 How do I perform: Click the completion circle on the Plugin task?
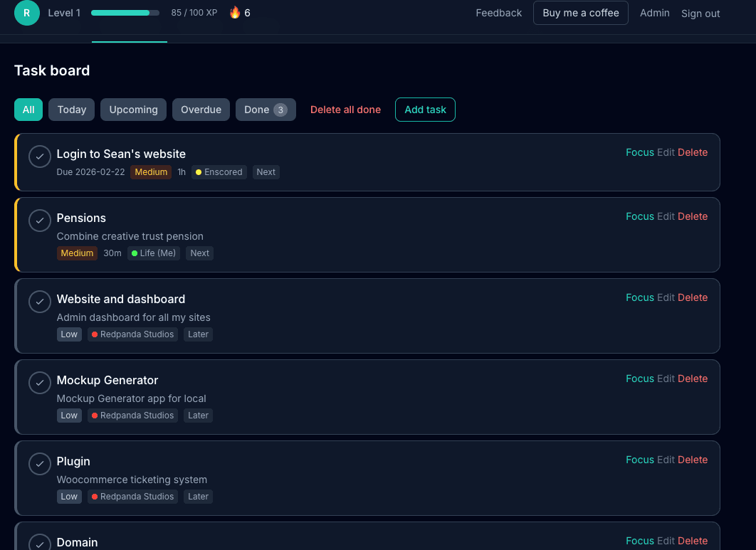(x=39, y=464)
